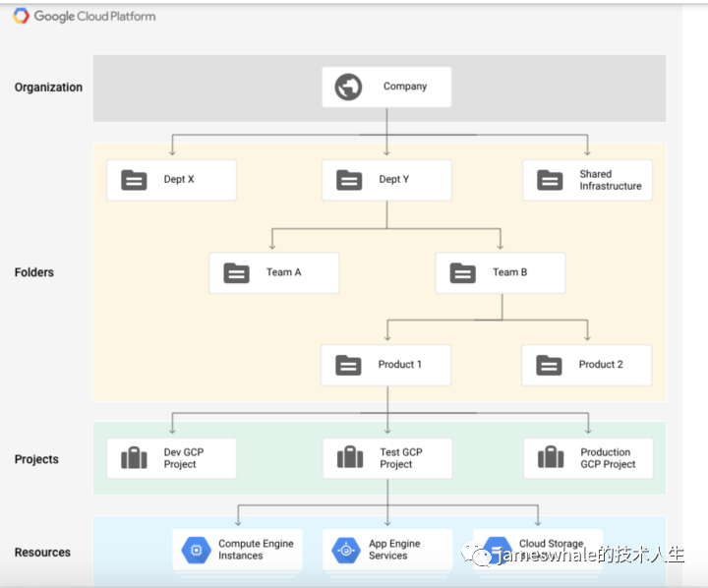This screenshot has width=708, height=588.
Task: Click the Dept X folder icon
Action: tap(134, 180)
